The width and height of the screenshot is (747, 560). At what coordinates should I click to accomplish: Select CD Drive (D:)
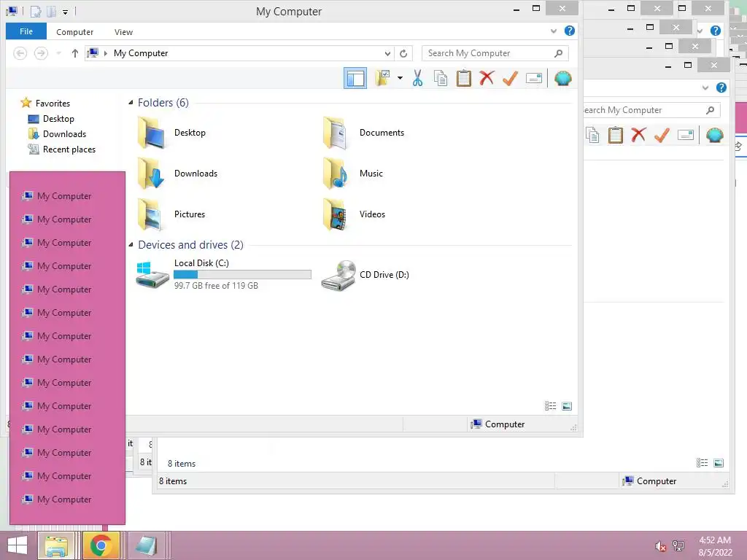[x=365, y=275]
